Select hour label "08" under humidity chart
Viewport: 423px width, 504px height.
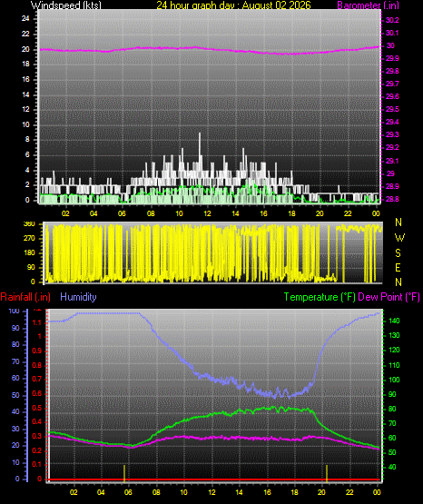pos(156,492)
